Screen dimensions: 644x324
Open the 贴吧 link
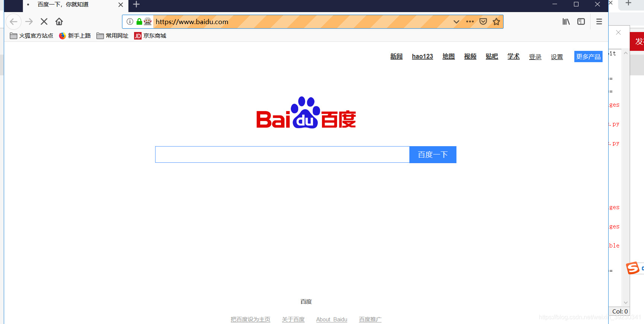click(492, 57)
